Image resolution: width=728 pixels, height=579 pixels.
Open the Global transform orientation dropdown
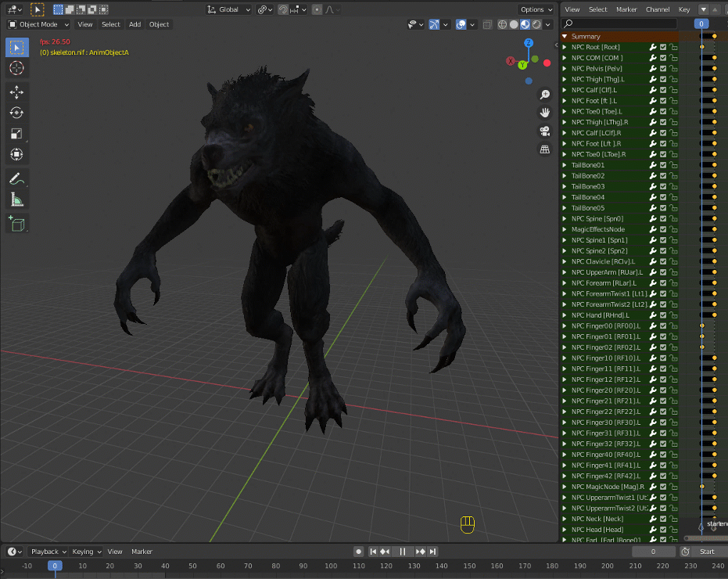(x=229, y=9)
